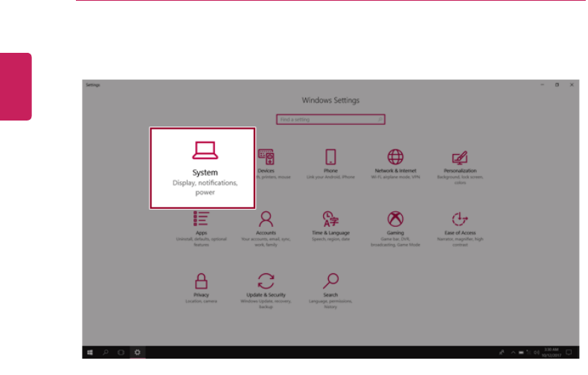Open the Action Center notification icon
The height and width of the screenshot is (375, 588).
tap(569, 353)
